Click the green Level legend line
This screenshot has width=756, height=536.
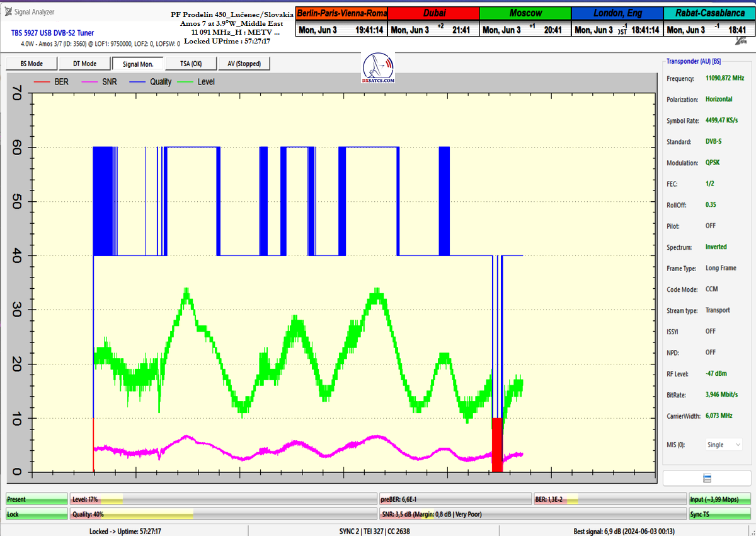(185, 82)
